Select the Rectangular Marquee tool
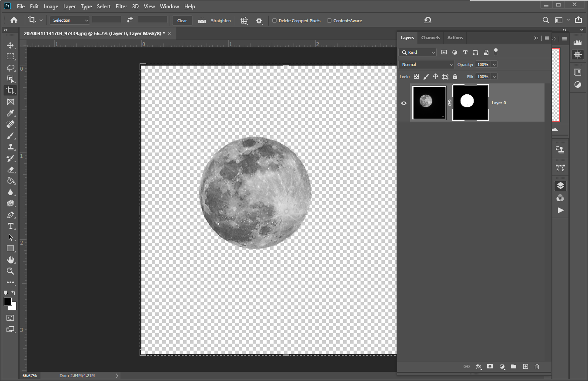588x381 pixels. [10, 56]
